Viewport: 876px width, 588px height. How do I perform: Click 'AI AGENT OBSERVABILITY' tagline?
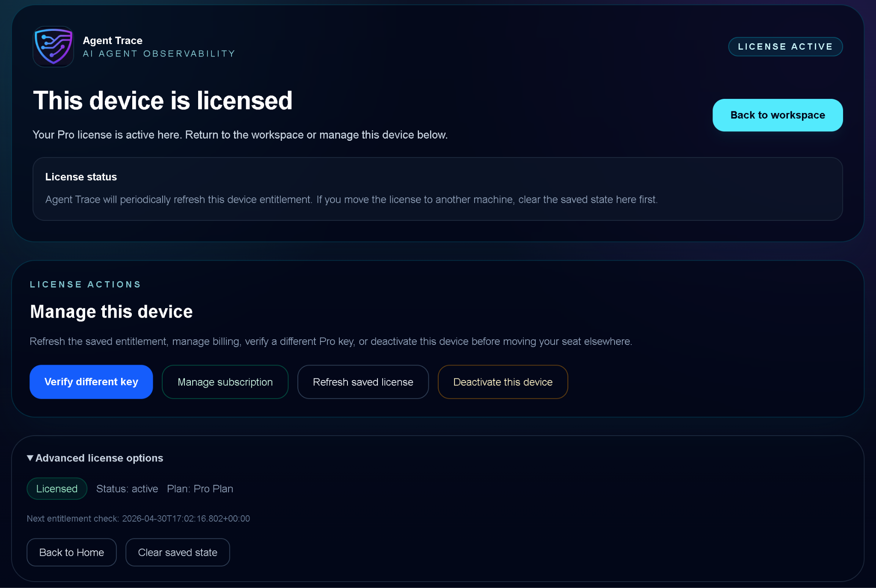coord(159,54)
